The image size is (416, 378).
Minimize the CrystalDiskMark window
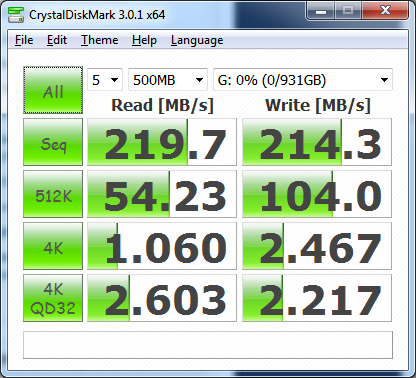[321, 12]
